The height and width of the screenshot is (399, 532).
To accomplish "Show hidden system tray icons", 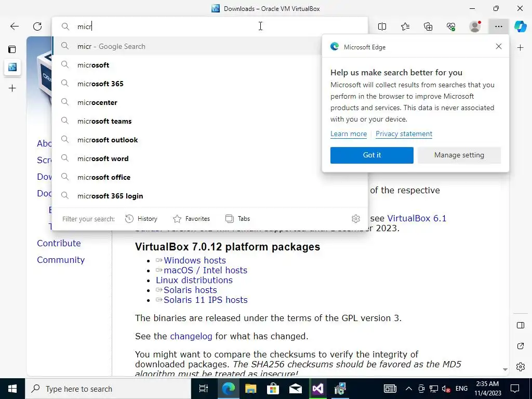I will click(409, 389).
